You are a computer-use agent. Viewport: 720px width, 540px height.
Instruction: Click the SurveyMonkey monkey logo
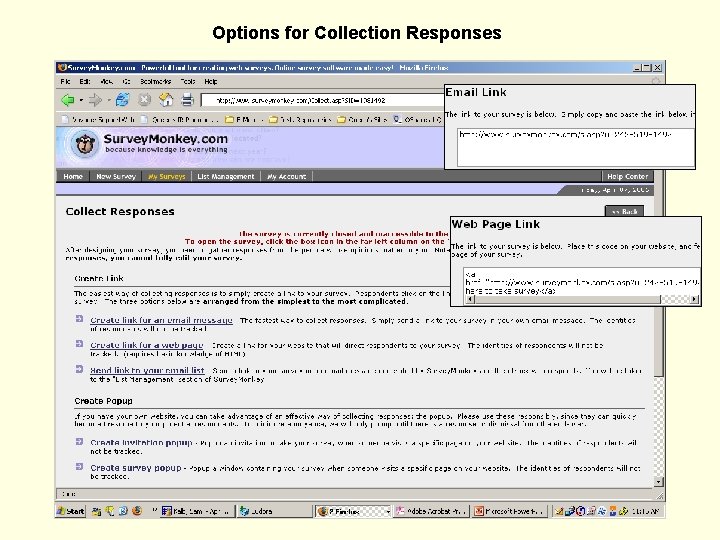click(x=85, y=144)
